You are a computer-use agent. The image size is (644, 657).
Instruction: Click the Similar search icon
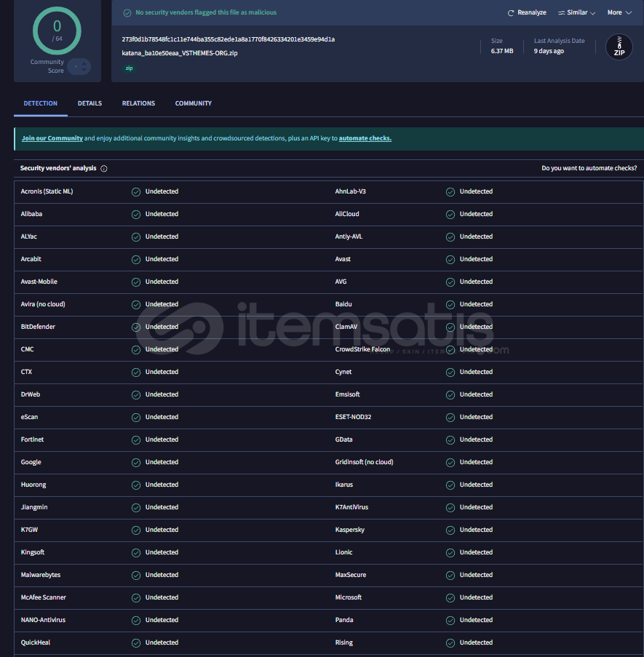click(562, 13)
